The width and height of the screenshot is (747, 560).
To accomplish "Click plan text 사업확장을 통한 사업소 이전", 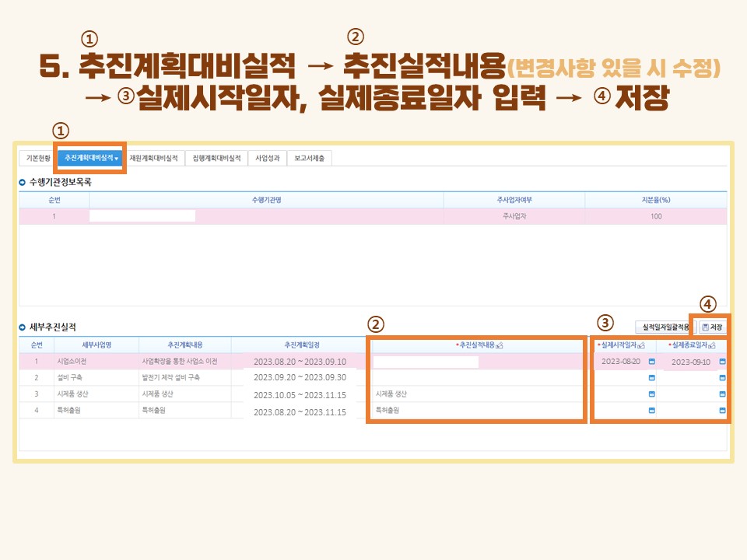I will point(180,362).
